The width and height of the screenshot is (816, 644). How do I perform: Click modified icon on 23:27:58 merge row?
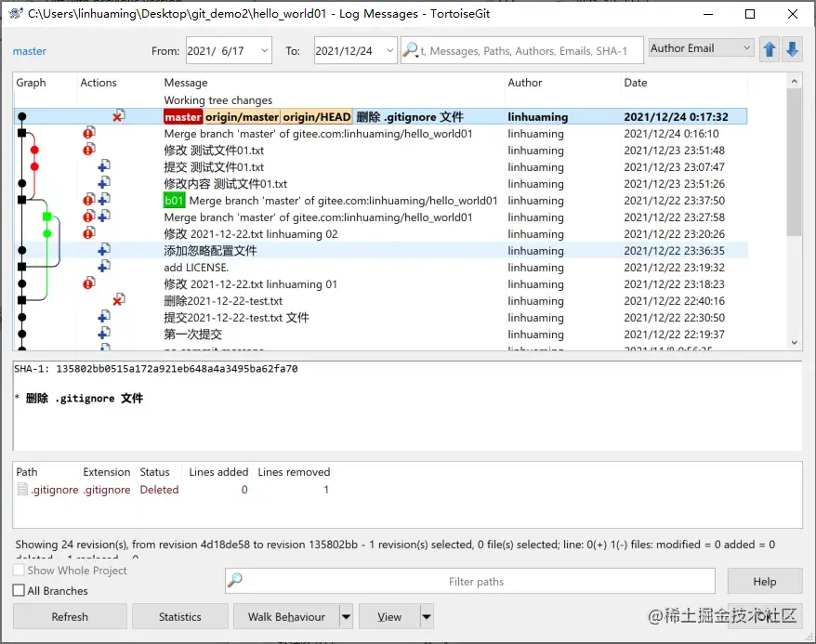tap(89, 217)
